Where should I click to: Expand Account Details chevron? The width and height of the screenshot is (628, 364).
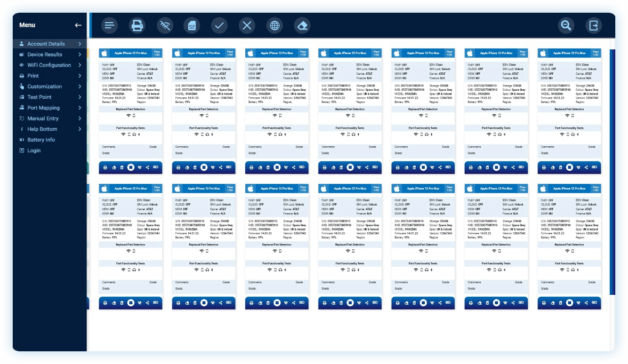(x=80, y=44)
